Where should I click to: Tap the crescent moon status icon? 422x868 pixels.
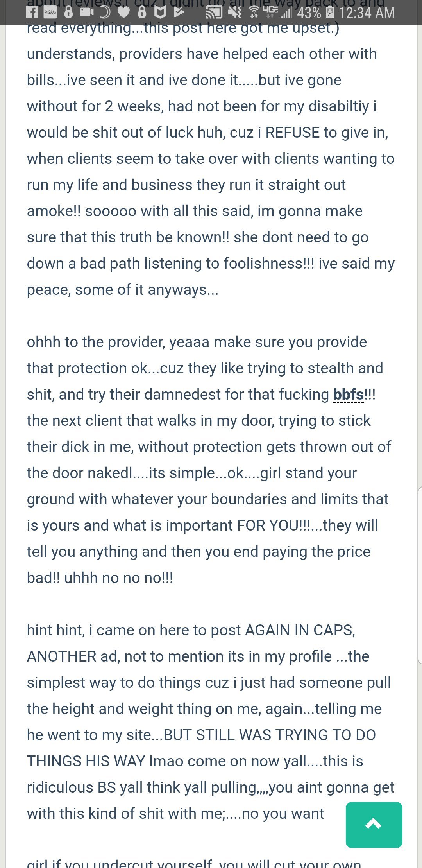coord(105,13)
